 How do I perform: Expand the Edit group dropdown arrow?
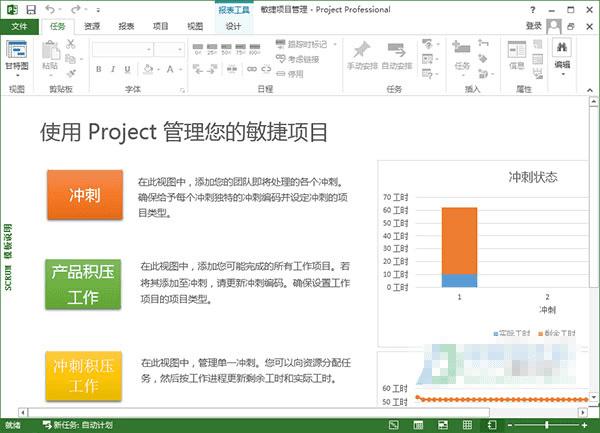(x=562, y=75)
